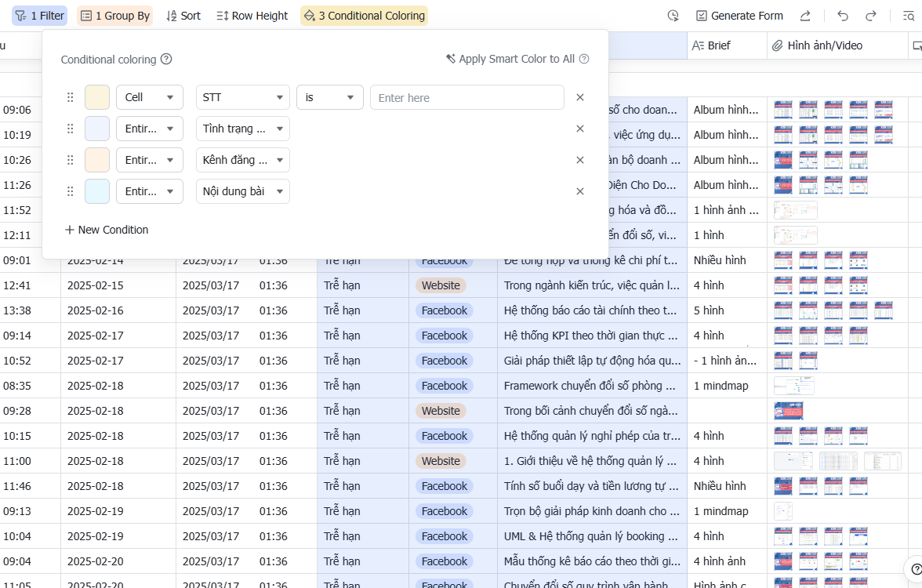
Task: Open orange swatch of Kênh đăng condition
Action: [97, 160]
